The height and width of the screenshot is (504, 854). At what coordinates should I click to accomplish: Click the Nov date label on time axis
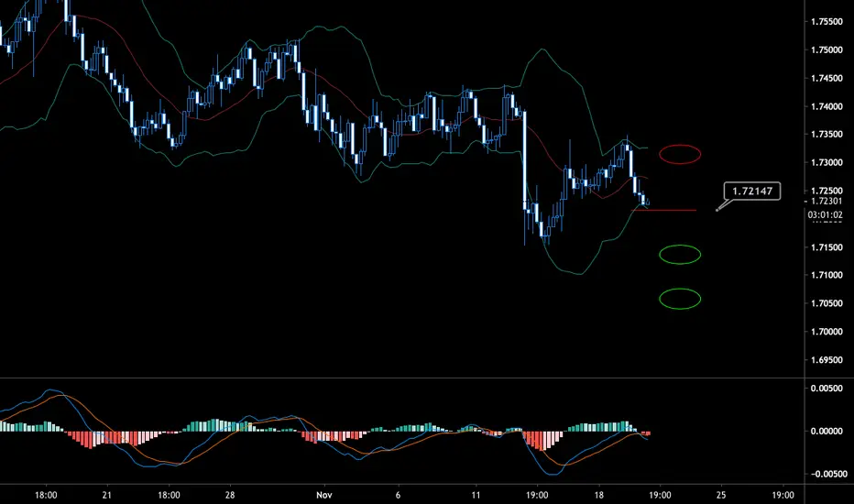tap(324, 495)
